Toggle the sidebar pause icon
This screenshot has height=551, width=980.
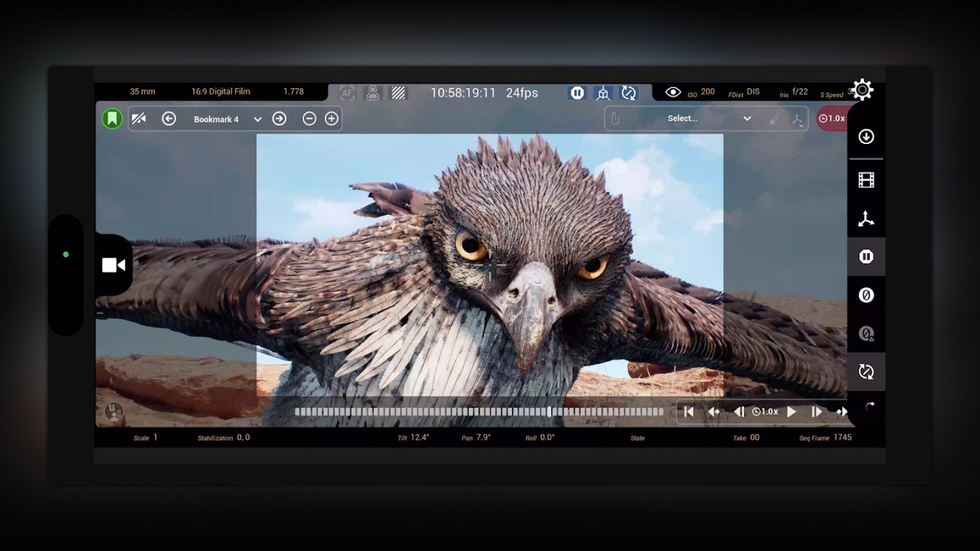click(866, 257)
